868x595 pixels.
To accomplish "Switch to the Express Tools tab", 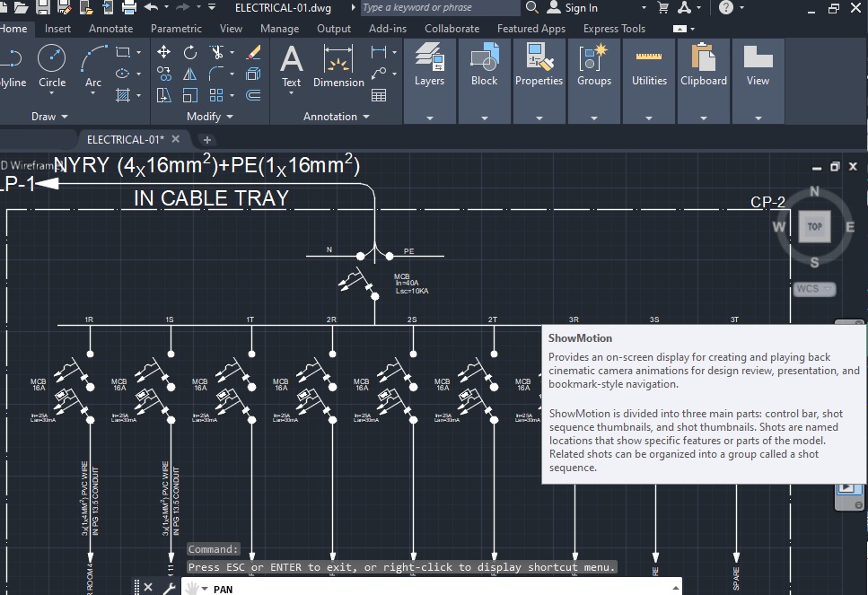I will click(x=614, y=29).
